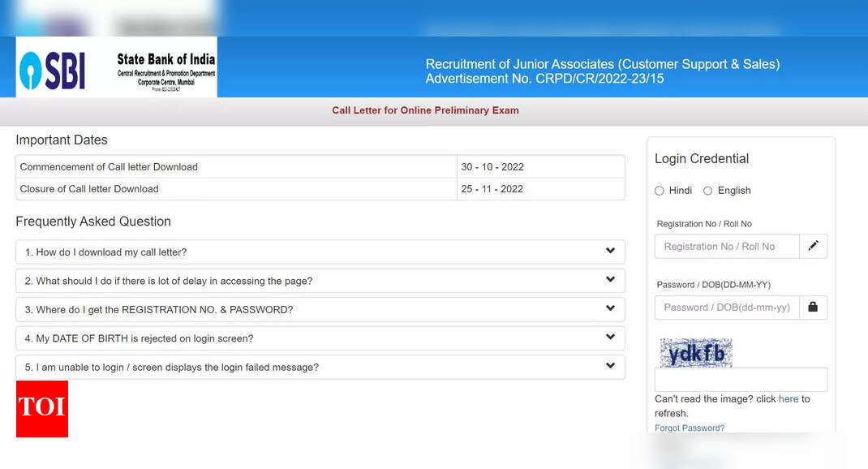The image size is (868, 469).
Task: Expand FAQ about delay in accessing the page
Action: [x=320, y=281]
